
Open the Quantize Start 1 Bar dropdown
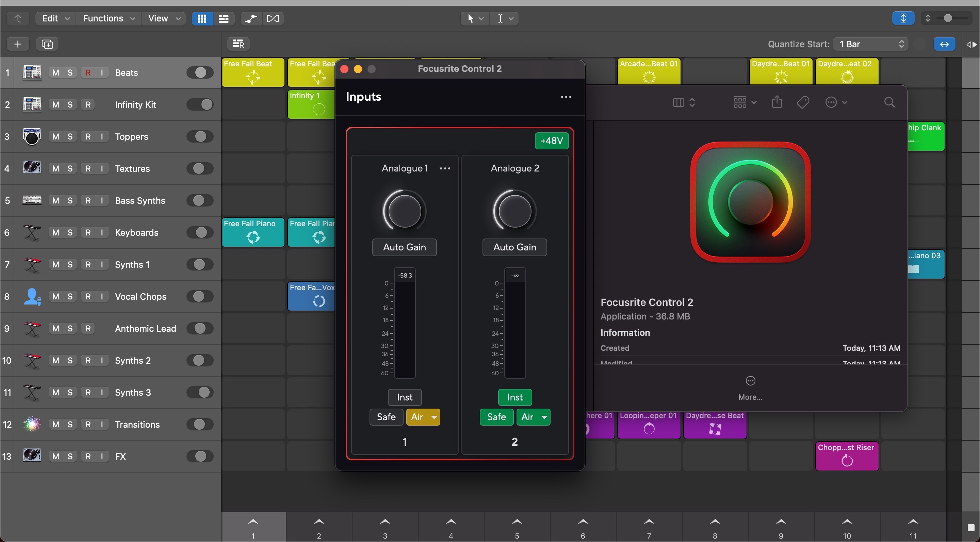coord(870,44)
